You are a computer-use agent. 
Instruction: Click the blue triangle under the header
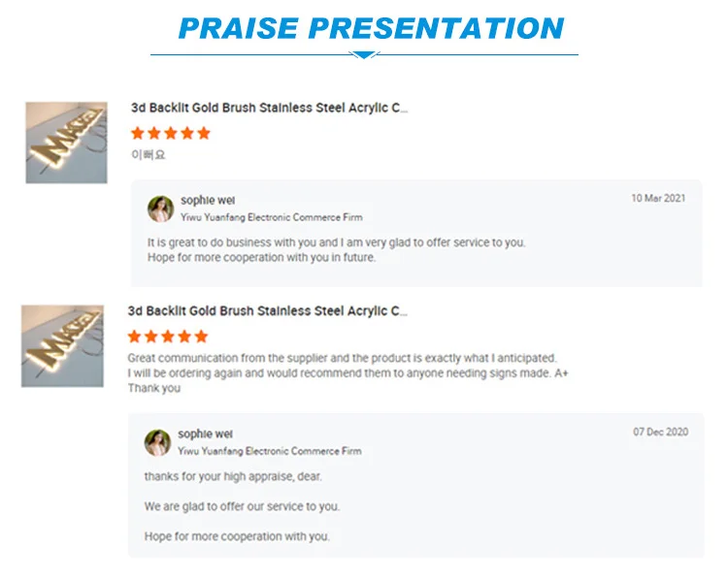pyautogui.click(x=363, y=54)
